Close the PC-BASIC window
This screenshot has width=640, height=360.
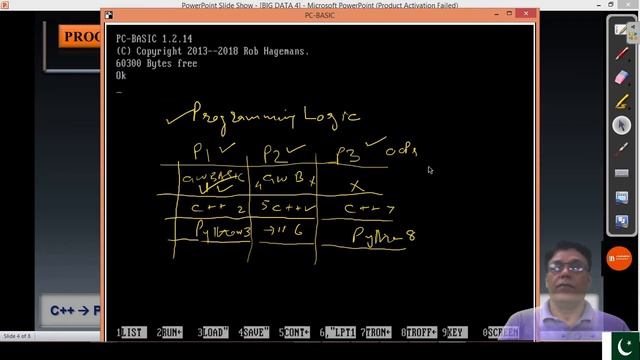[x=526, y=13]
